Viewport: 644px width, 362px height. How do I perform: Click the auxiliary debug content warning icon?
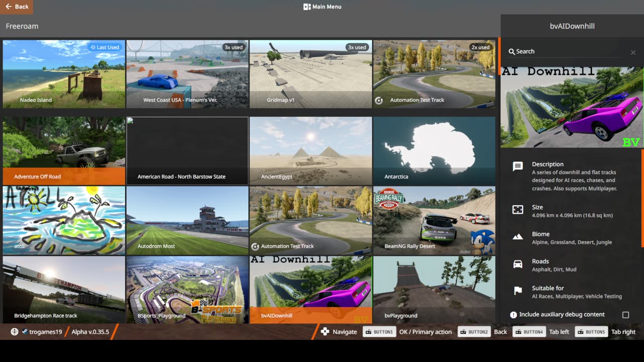(x=513, y=315)
